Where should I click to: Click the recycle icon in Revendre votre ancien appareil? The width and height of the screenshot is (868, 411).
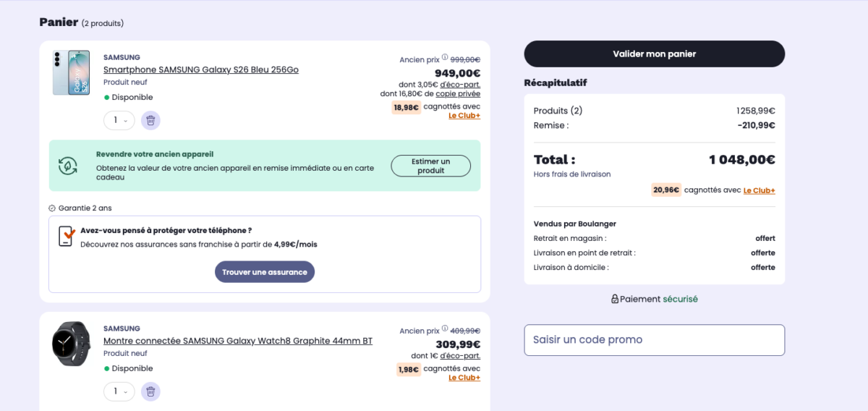coord(68,166)
